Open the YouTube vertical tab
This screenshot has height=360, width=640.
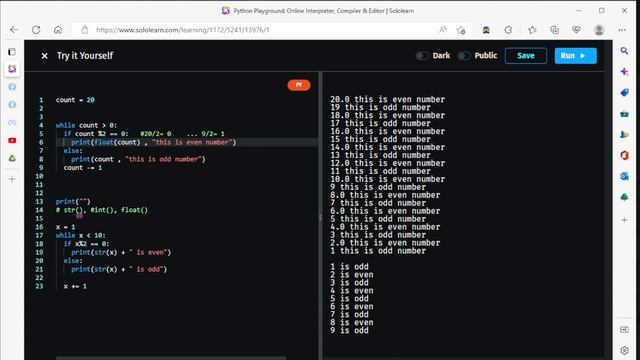click(x=12, y=140)
